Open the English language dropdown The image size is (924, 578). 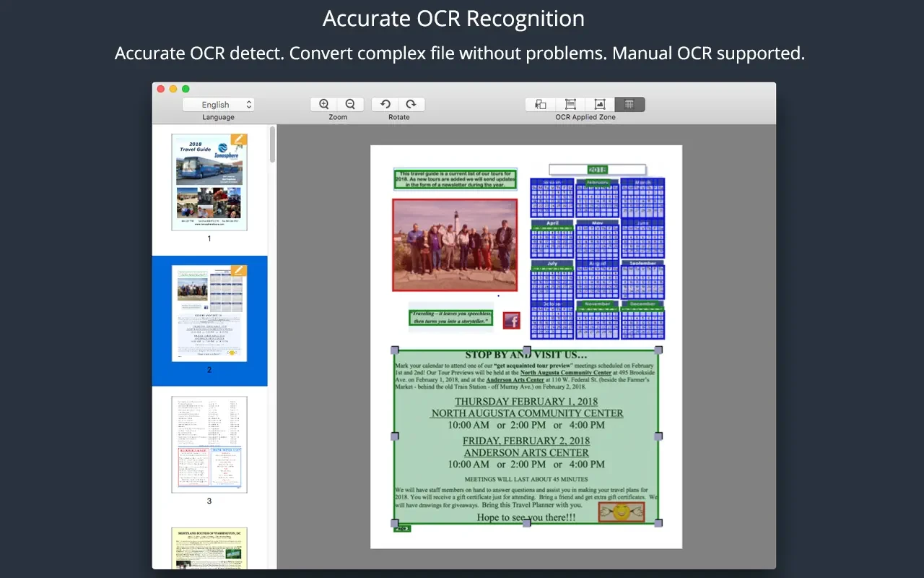(218, 105)
